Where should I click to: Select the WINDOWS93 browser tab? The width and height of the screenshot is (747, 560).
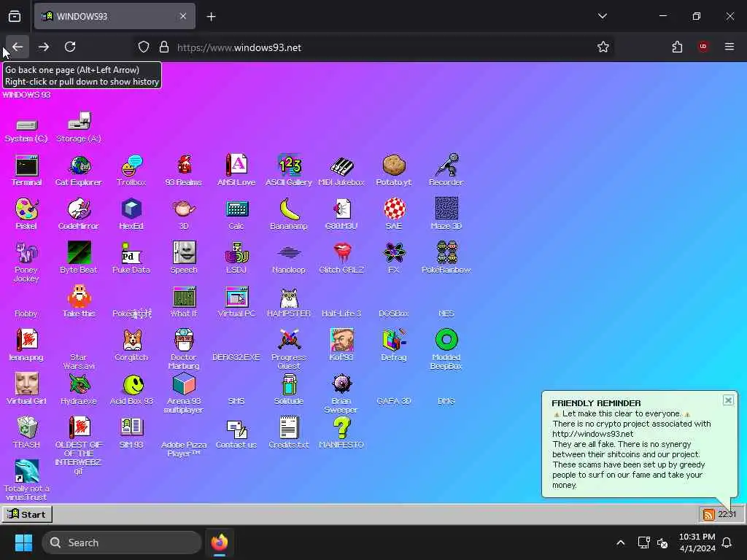(115, 16)
